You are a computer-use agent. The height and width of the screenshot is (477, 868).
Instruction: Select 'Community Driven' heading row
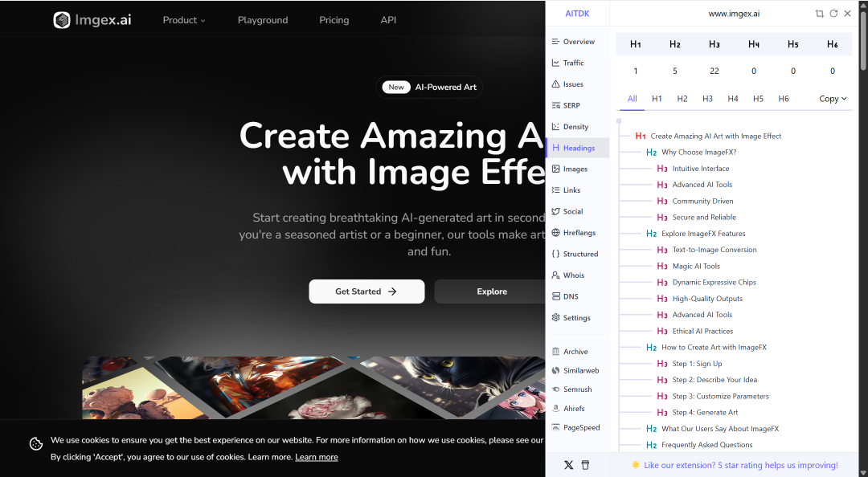click(695, 201)
